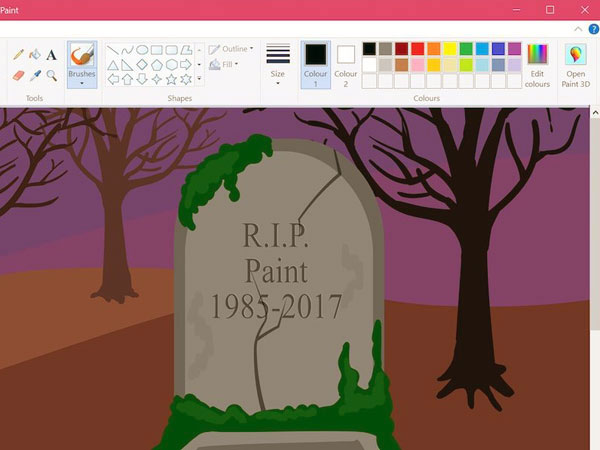Choose the red colour swatch
The image size is (600, 450).
pyautogui.click(x=417, y=49)
